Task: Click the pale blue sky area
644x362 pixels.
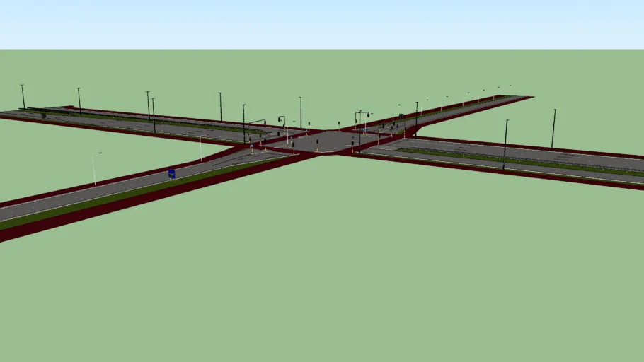Action: (322, 25)
